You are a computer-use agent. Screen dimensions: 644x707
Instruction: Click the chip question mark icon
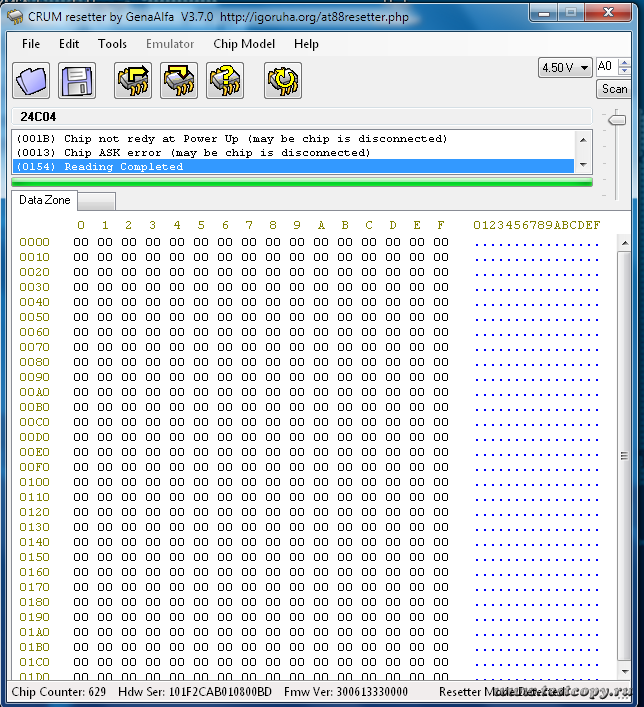225,80
